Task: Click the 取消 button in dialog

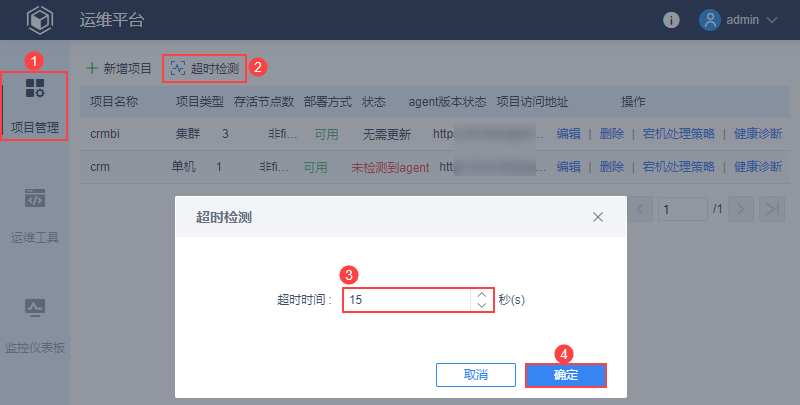Action: point(476,375)
